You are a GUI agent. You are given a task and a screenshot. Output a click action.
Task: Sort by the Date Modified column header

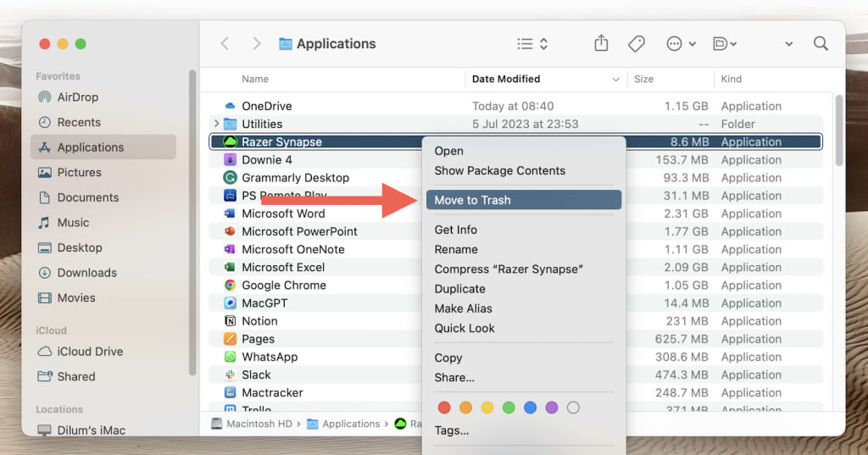(x=506, y=79)
